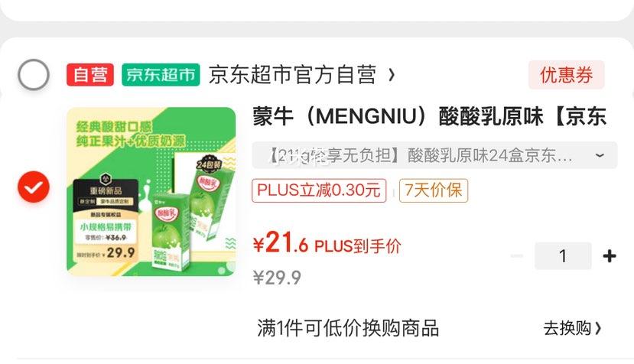Click the quantity field showing 1
This screenshot has height=364, width=634.
pyautogui.click(x=563, y=255)
